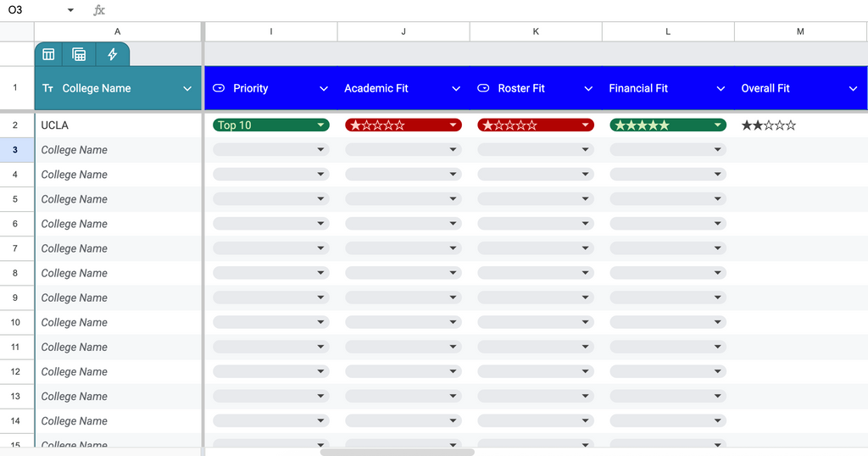The height and width of the screenshot is (456, 868).
Task: Select column M header
Action: [x=800, y=31]
